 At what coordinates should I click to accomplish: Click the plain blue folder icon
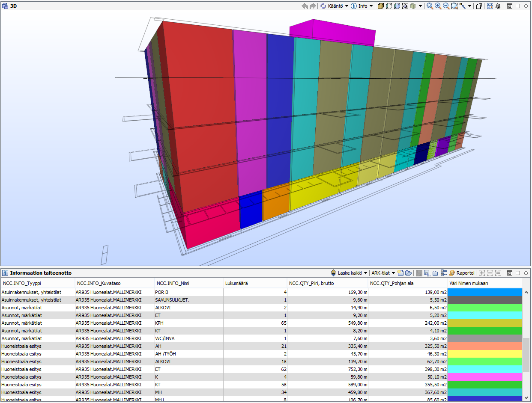click(435, 273)
